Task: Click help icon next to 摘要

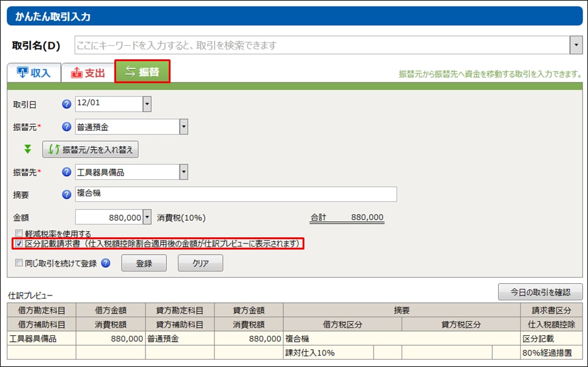Action: coord(67,195)
